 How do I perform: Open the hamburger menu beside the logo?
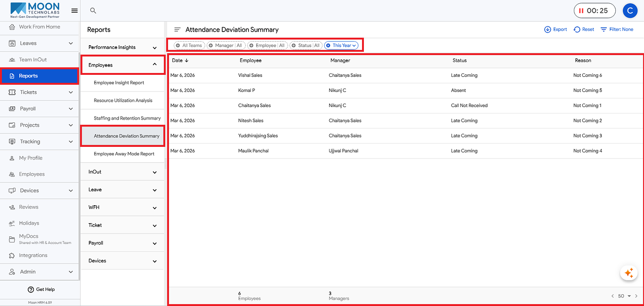coord(74,10)
